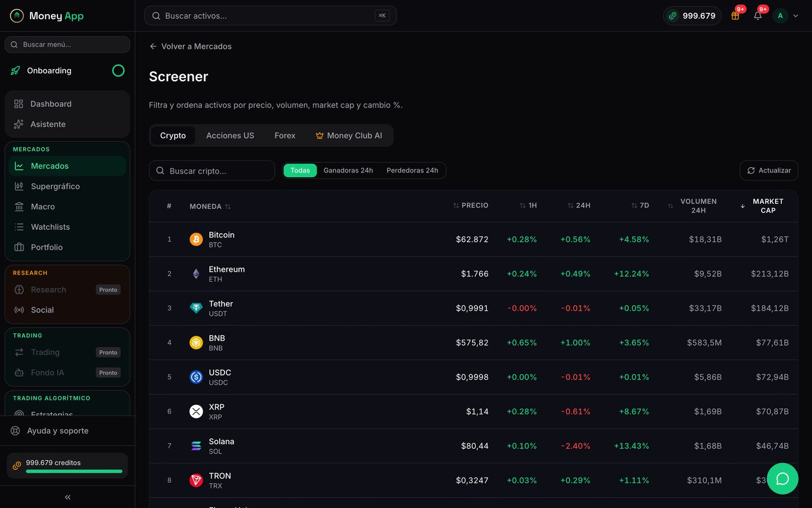The height and width of the screenshot is (508, 812).
Task: Click the Tether coin icon
Action: [x=196, y=308]
